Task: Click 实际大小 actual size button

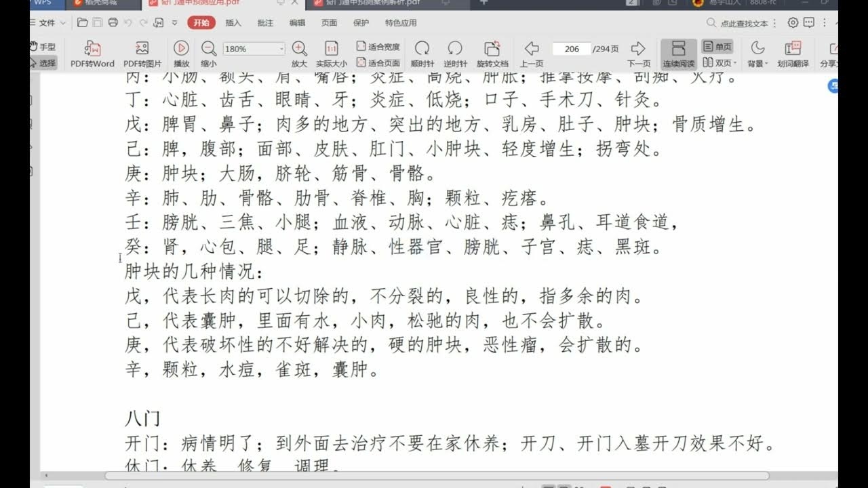Action: pyautogui.click(x=333, y=53)
